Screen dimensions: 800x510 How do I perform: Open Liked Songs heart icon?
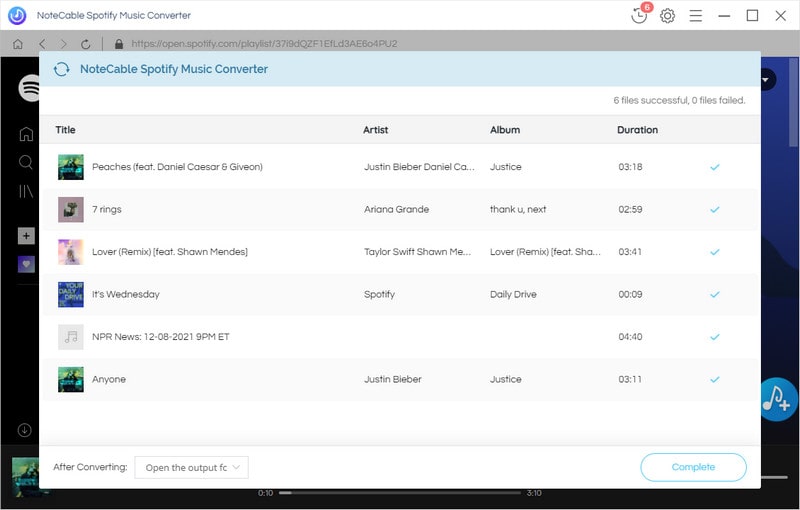[x=27, y=264]
